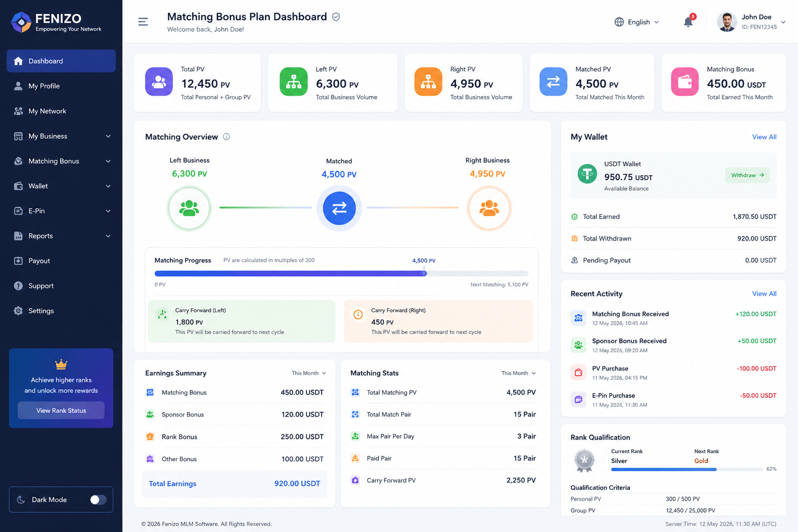Screen dimensions: 798x532
Task: Click the Matching Overview info icon
Action: click(227, 137)
